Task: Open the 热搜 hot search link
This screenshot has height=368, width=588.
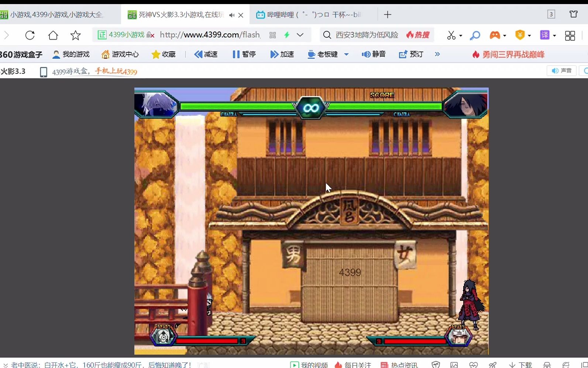Action: (x=418, y=35)
